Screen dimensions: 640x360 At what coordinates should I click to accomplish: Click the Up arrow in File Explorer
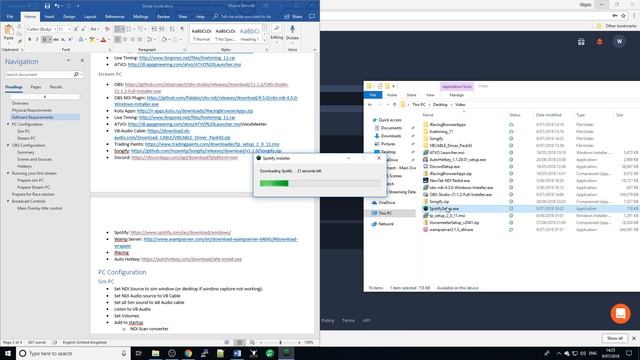394,105
